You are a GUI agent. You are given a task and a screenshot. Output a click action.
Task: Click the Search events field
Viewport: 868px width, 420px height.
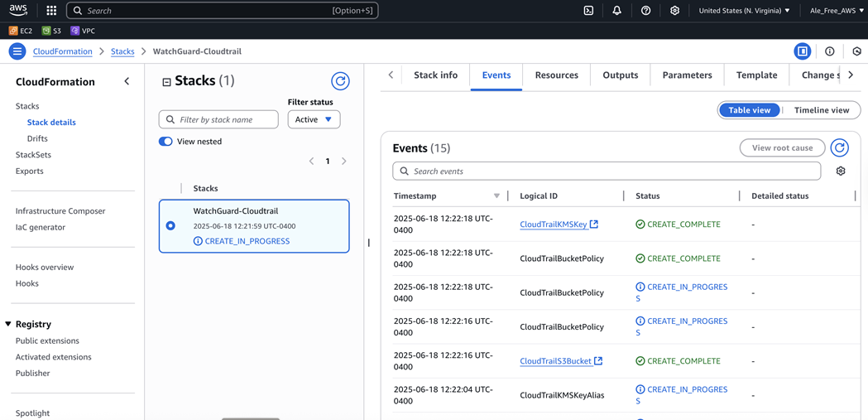607,171
